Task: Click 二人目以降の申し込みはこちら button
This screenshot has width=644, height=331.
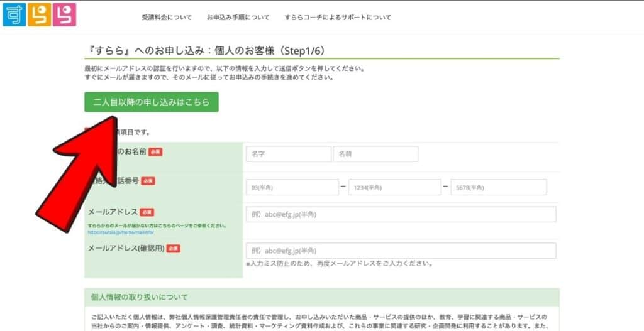Action: click(x=152, y=102)
